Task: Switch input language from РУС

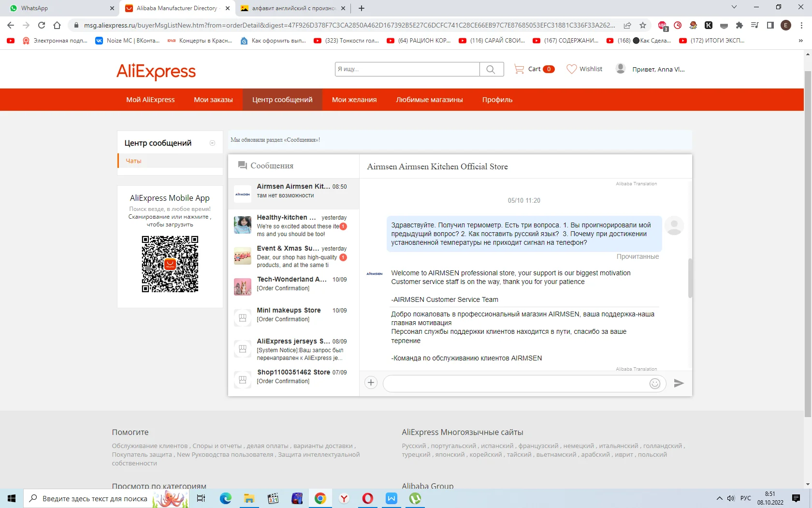Action: point(746,498)
